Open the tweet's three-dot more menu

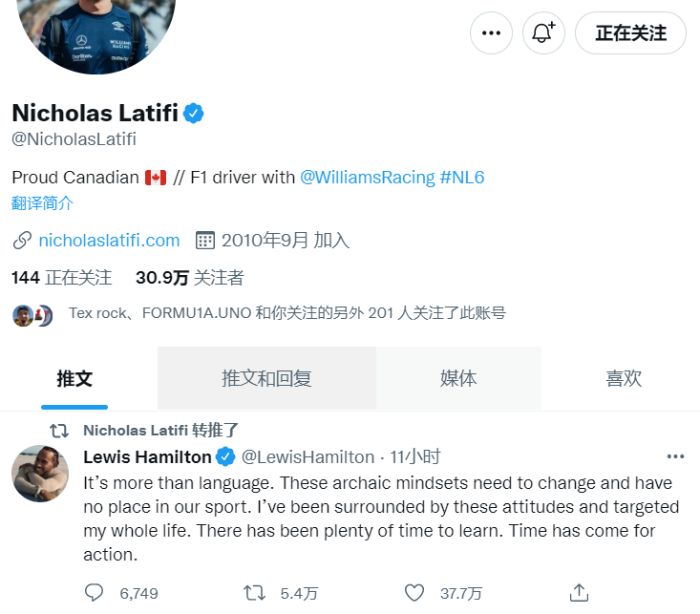(x=675, y=456)
